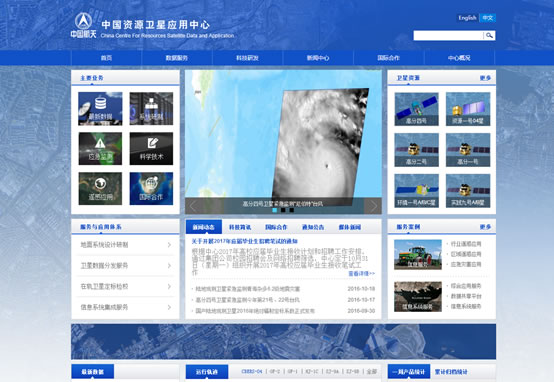The height and width of the screenshot is (382, 554).
Task: Open the 国际合作 globe tile
Action: pyautogui.click(x=151, y=189)
